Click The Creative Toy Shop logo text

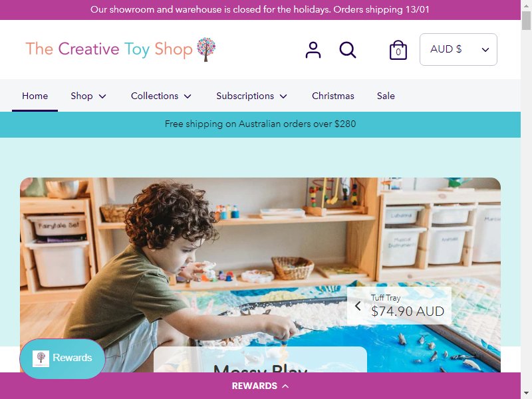109,49
